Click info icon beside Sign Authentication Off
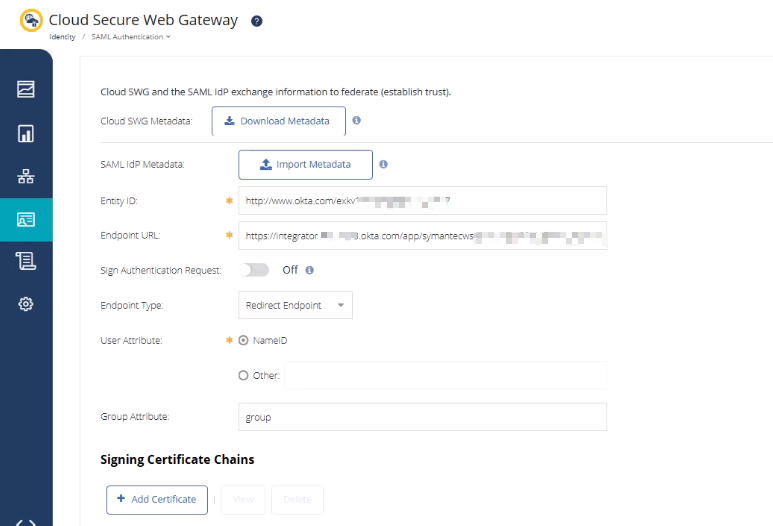The width and height of the screenshot is (773, 526). (309, 270)
